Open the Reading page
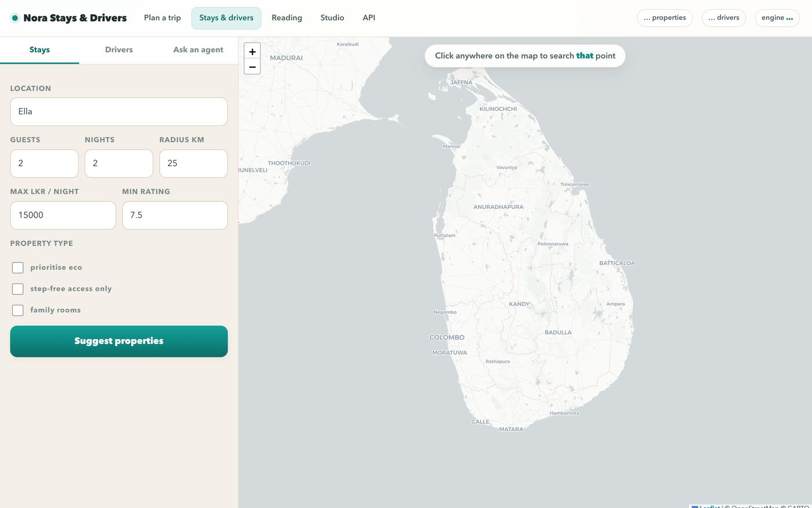Screen dimensions: 812x508 pos(287,18)
